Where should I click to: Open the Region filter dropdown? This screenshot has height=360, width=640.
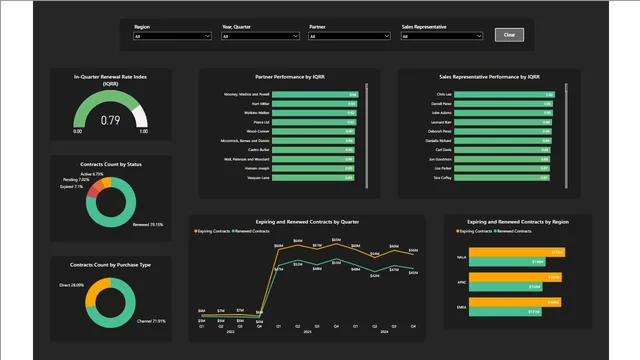click(172, 36)
